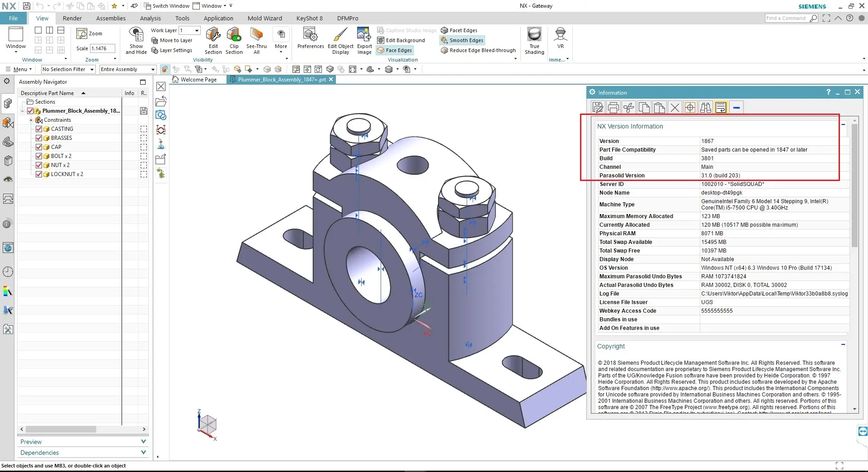Screen dimensions: 868x472
Task: Expand the Constraints tree node
Action: [x=31, y=120]
